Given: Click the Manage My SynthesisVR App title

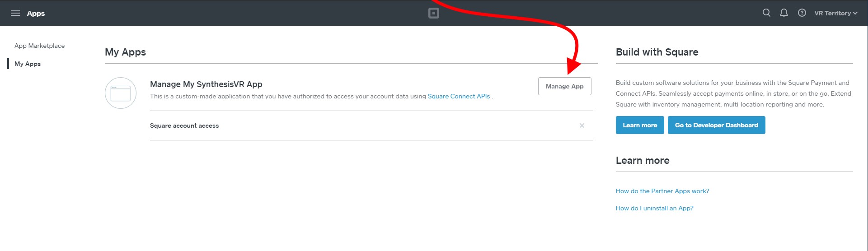Looking at the screenshot, I should point(206,84).
